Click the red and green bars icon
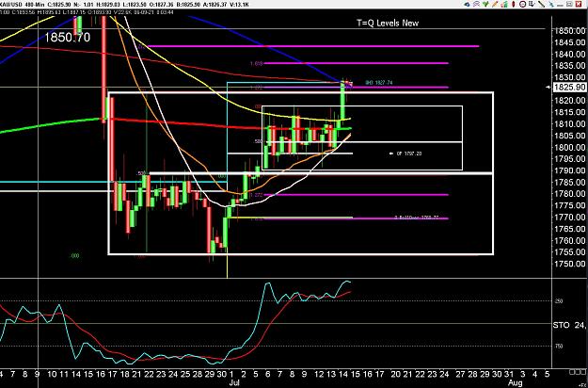This screenshot has width=588, height=388. pos(504,4)
